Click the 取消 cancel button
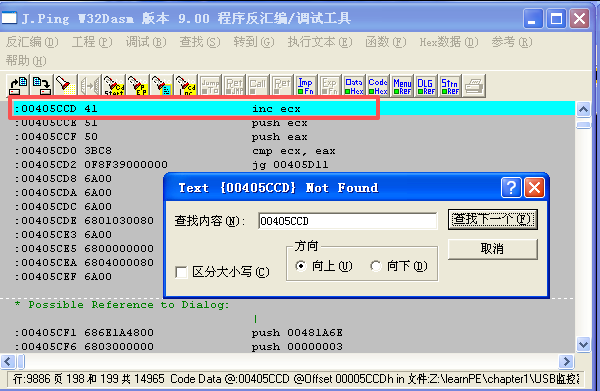Screen dimensions: 600x391 point(492,249)
